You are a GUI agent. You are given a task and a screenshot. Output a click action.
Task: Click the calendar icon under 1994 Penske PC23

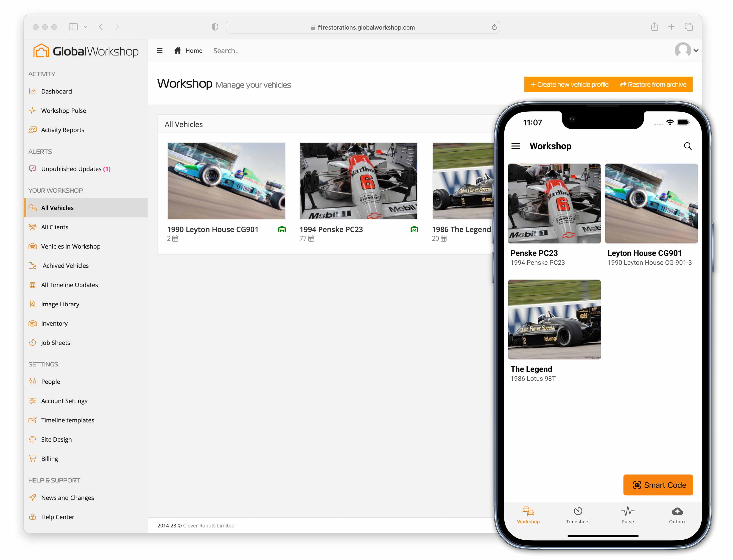click(x=311, y=239)
